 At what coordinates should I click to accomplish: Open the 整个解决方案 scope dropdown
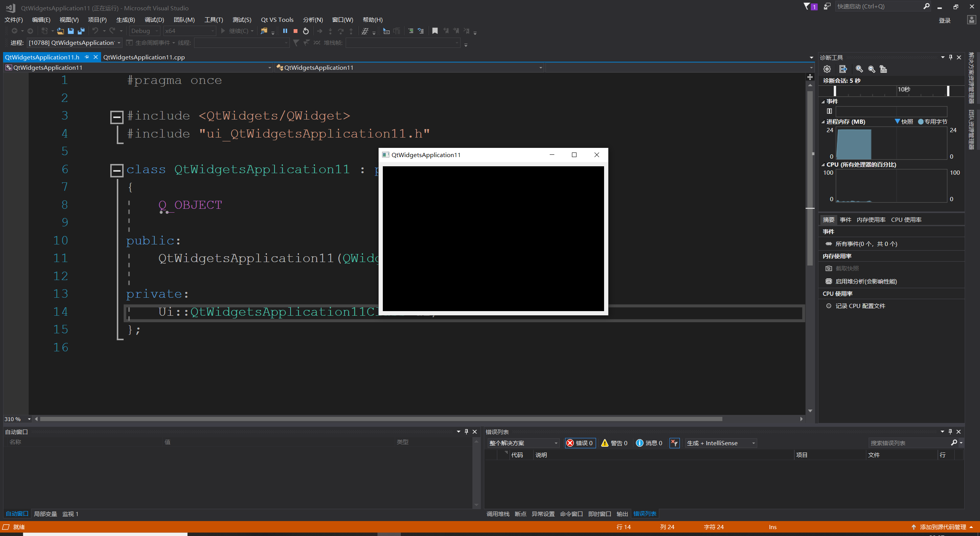pyautogui.click(x=523, y=443)
